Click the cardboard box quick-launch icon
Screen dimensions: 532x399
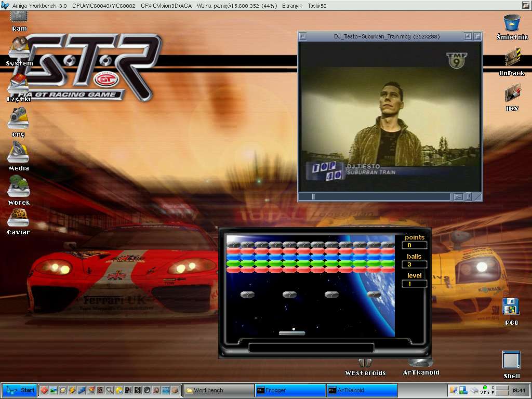pos(175,390)
